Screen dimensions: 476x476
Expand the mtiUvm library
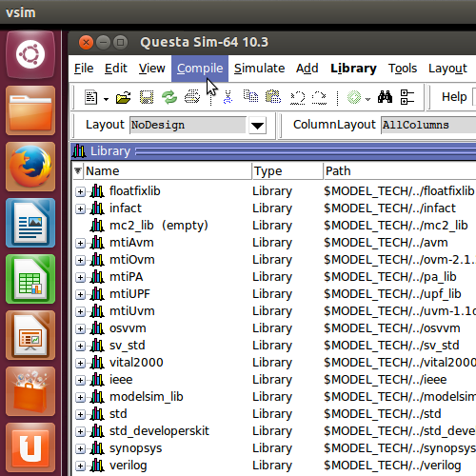point(80,311)
